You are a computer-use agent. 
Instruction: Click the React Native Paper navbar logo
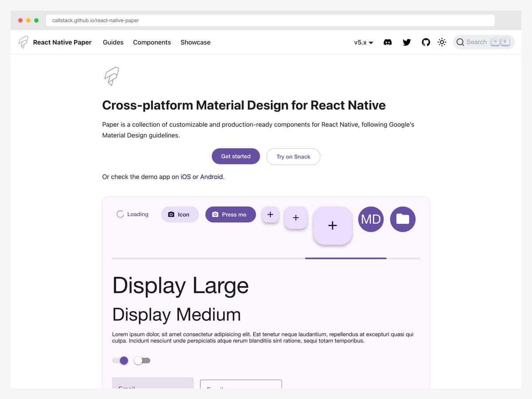[x=23, y=42]
